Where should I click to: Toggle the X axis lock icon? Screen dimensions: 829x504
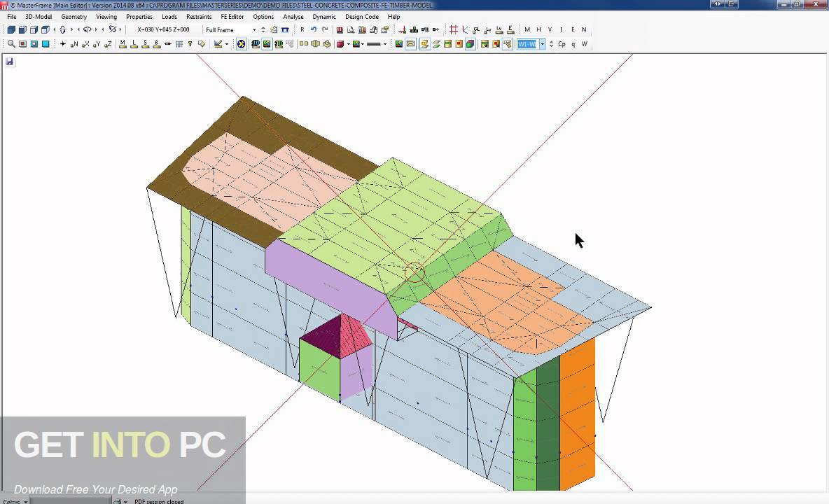point(85,44)
